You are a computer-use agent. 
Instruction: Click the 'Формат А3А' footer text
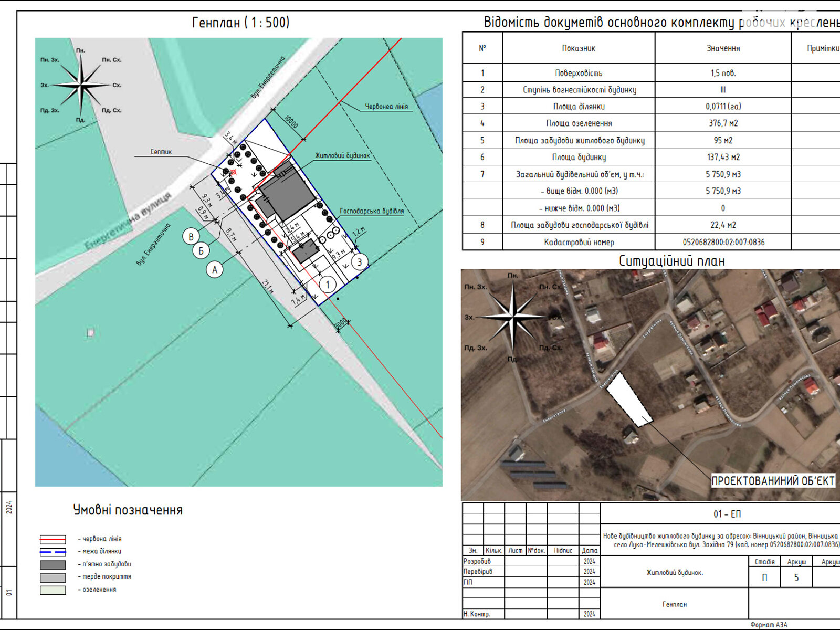click(769, 625)
